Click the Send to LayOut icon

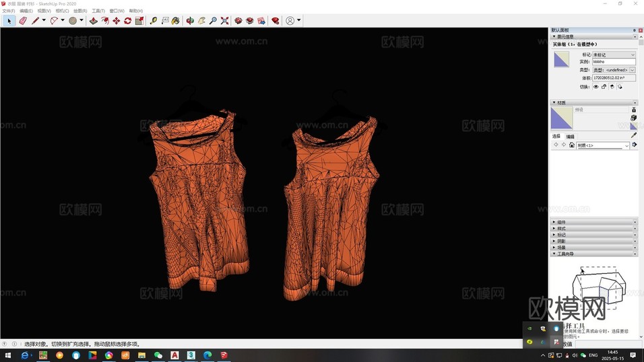(261, 20)
